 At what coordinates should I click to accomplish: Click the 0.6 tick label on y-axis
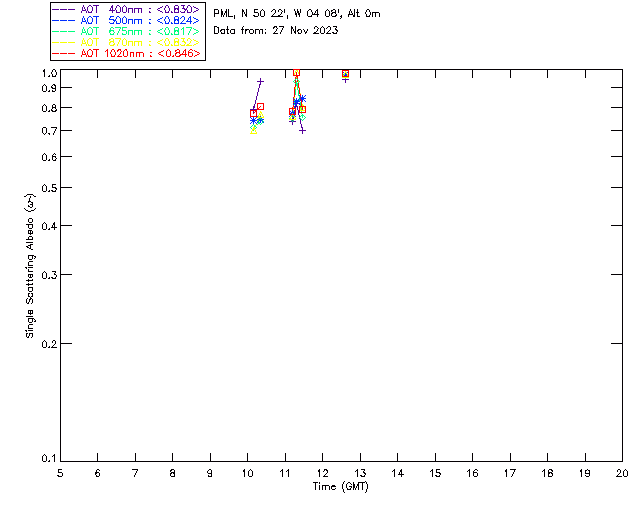coord(49,157)
